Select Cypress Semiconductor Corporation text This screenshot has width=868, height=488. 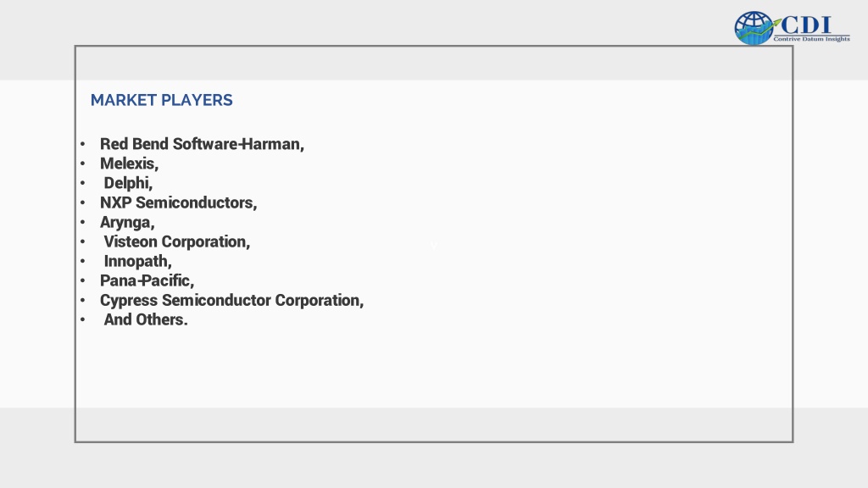tap(231, 300)
